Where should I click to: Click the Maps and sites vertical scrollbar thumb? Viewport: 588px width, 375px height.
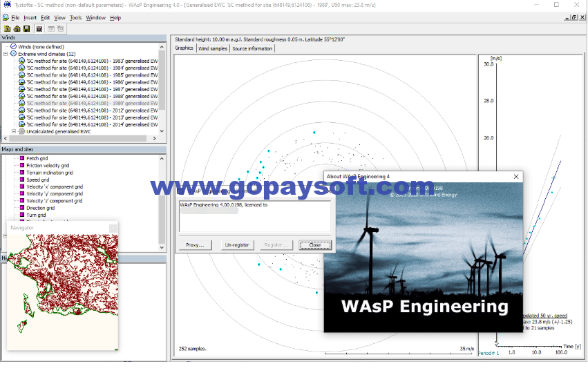coord(162,220)
